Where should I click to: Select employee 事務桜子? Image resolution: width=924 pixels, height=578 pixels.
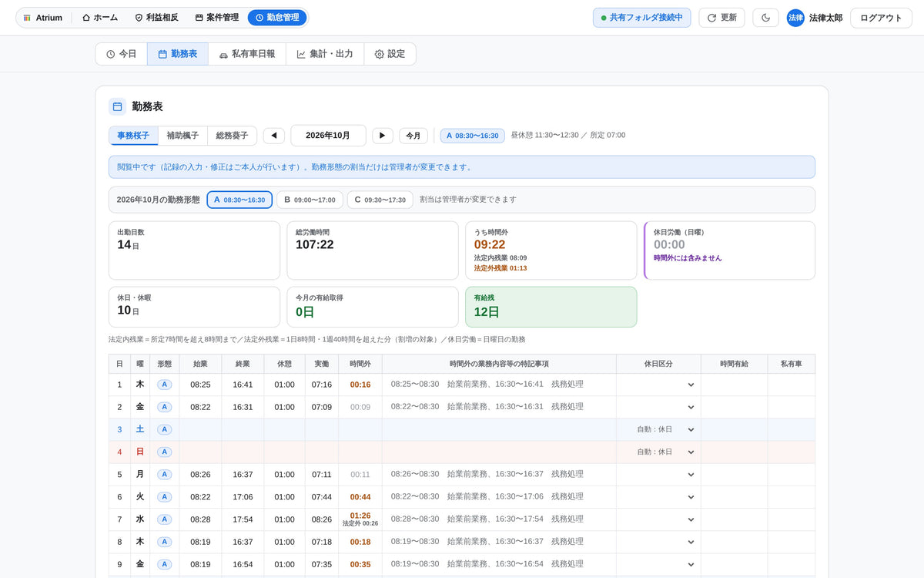click(x=133, y=136)
